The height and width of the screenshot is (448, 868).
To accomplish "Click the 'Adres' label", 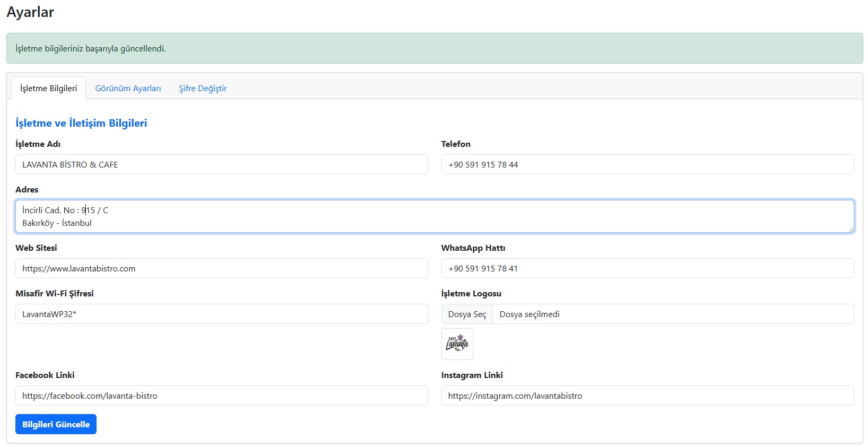I will point(27,189).
